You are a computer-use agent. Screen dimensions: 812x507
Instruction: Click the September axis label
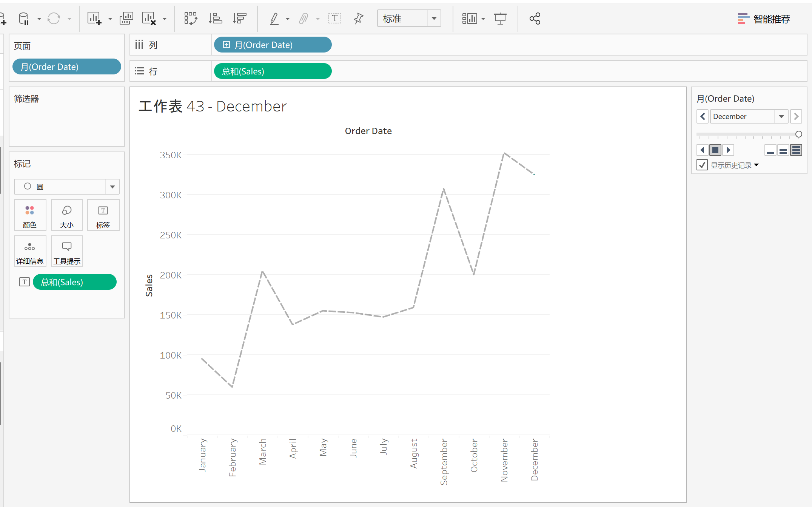click(x=444, y=462)
